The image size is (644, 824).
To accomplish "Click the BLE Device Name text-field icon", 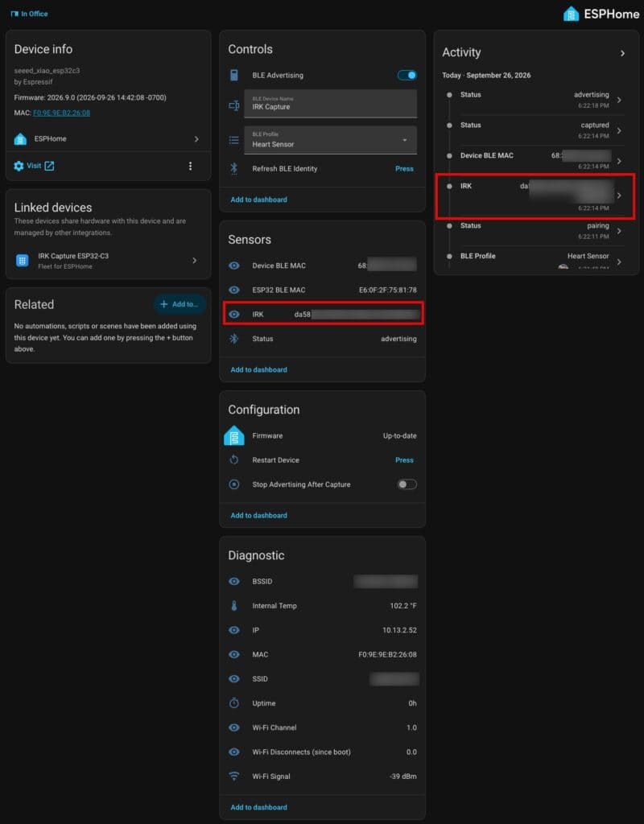I will [x=234, y=106].
